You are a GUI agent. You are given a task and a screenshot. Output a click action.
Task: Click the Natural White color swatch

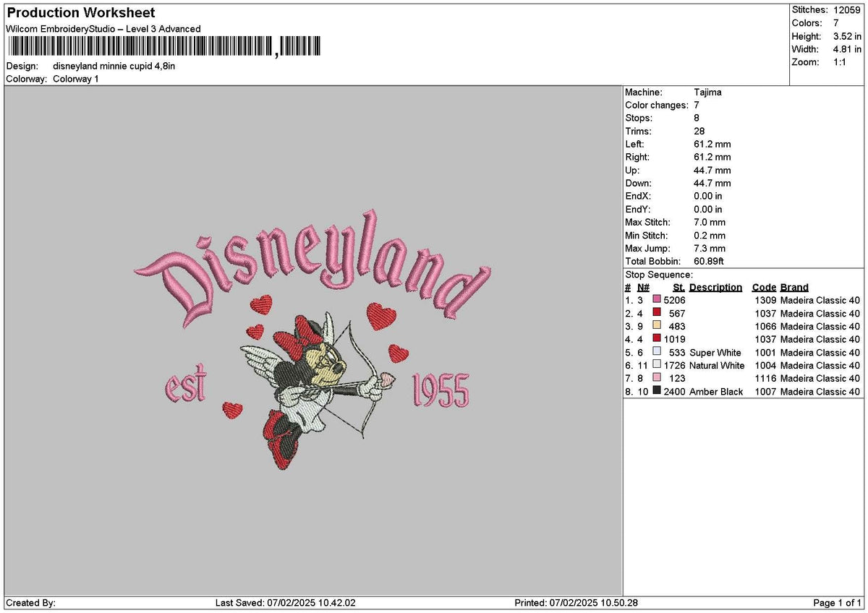click(x=657, y=365)
